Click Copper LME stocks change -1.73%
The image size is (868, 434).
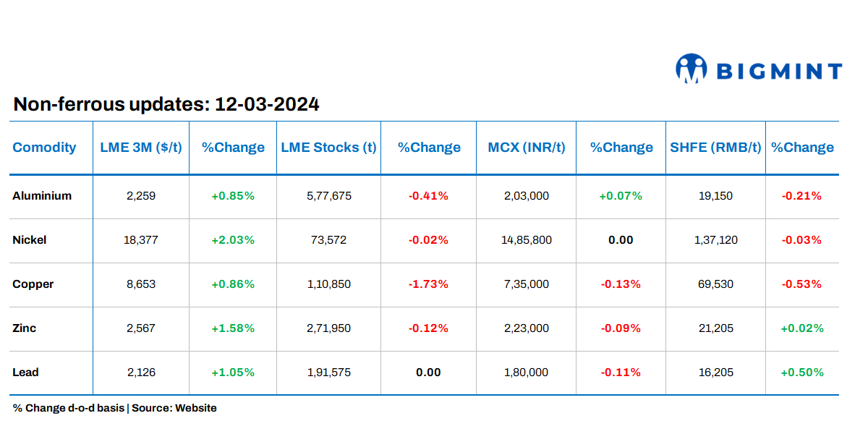[x=428, y=284]
